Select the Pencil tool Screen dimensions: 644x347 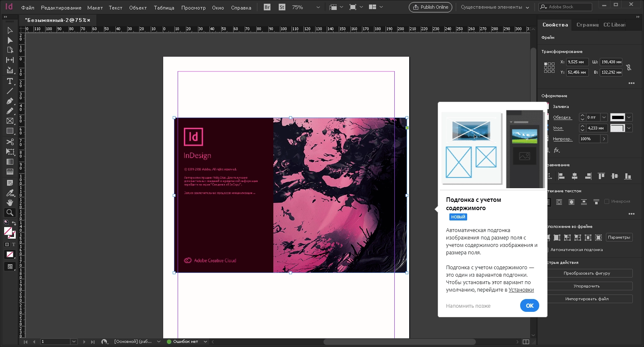pos(10,111)
